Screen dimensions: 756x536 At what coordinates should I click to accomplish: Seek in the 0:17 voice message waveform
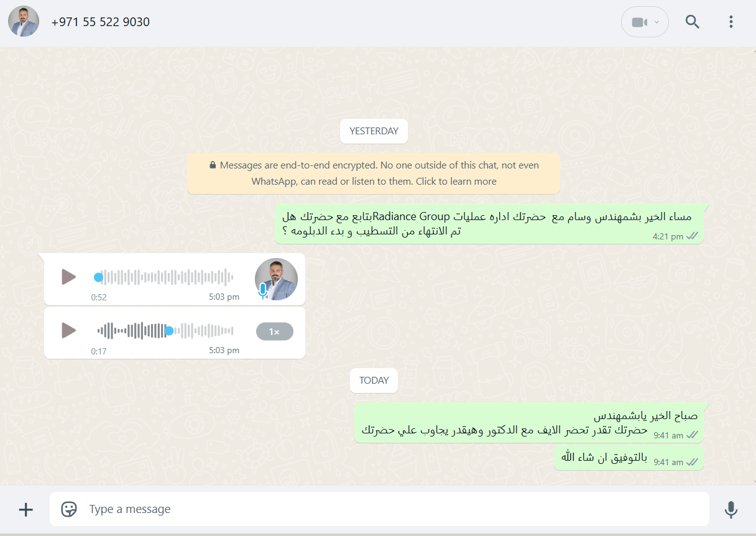pos(165,331)
